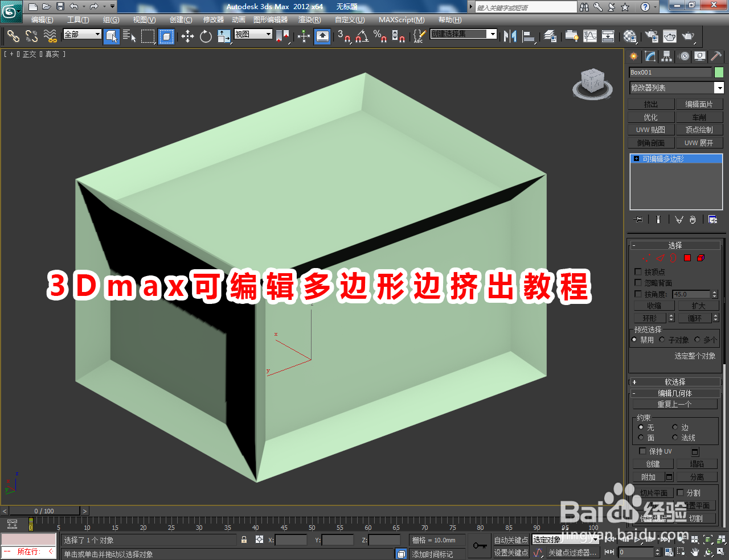The height and width of the screenshot is (560, 729).
Task: Select the Polygon sub-object mode icon
Action: point(687,257)
